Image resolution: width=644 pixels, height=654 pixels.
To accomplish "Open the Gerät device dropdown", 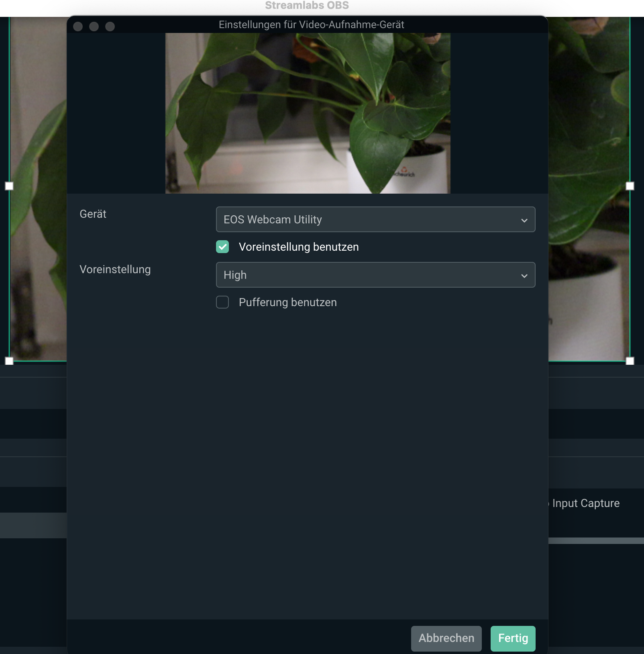I will point(375,219).
